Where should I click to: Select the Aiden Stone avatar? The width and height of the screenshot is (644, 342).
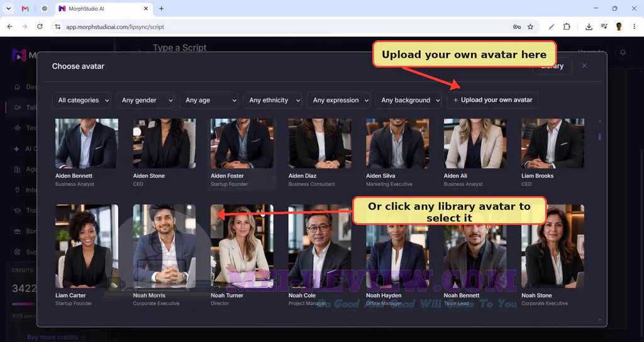pos(164,143)
